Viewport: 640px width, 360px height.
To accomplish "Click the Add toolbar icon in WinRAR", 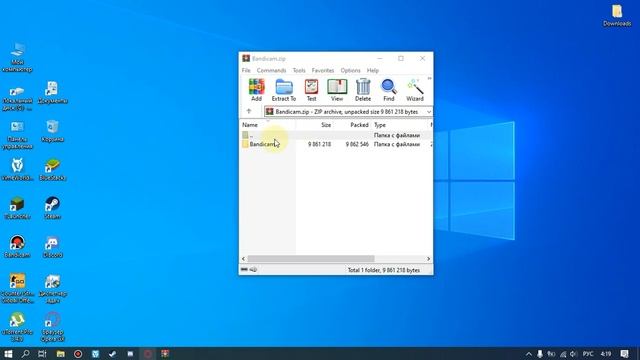I will (x=256, y=90).
